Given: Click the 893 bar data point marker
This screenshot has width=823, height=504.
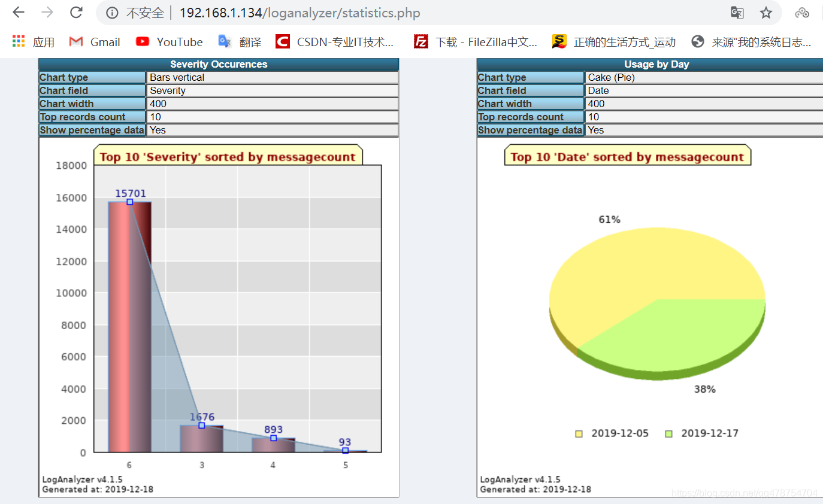Looking at the screenshot, I should pos(273,438).
